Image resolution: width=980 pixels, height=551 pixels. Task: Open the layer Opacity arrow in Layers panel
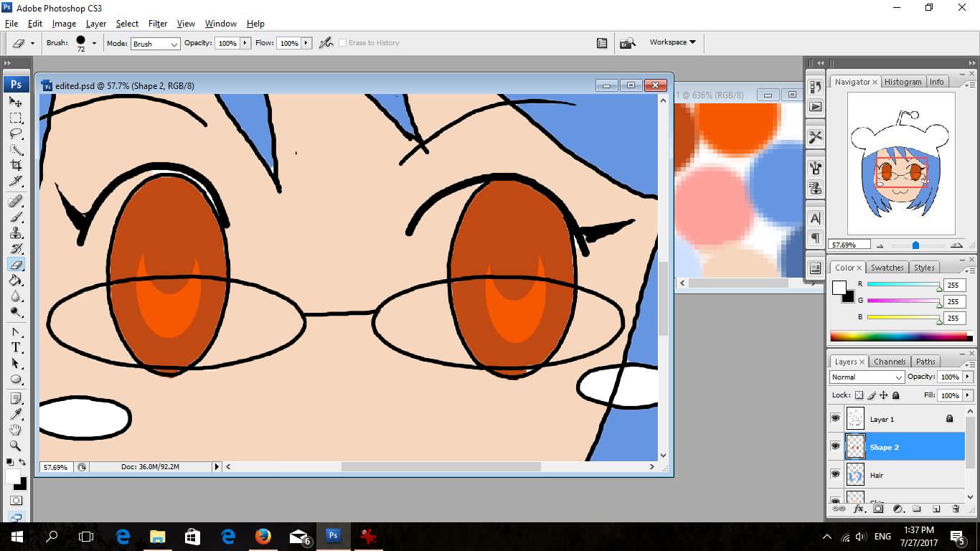pyautogui.click(x=968, y=377)
